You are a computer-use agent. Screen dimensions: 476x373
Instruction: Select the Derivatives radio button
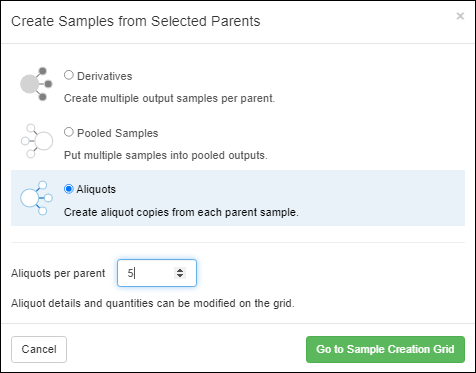tap(69, 75)
